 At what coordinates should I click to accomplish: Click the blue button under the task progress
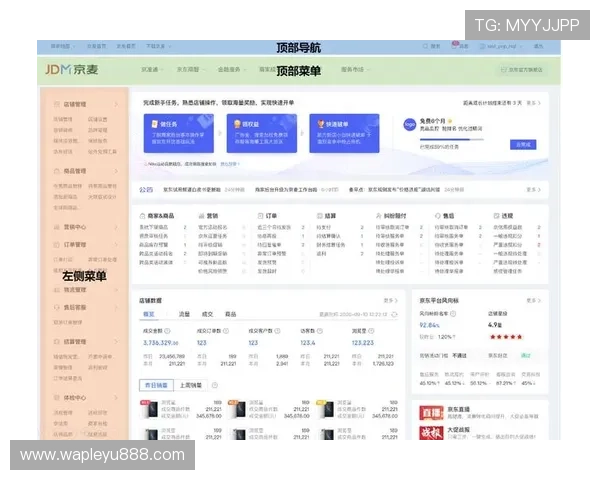523,145
